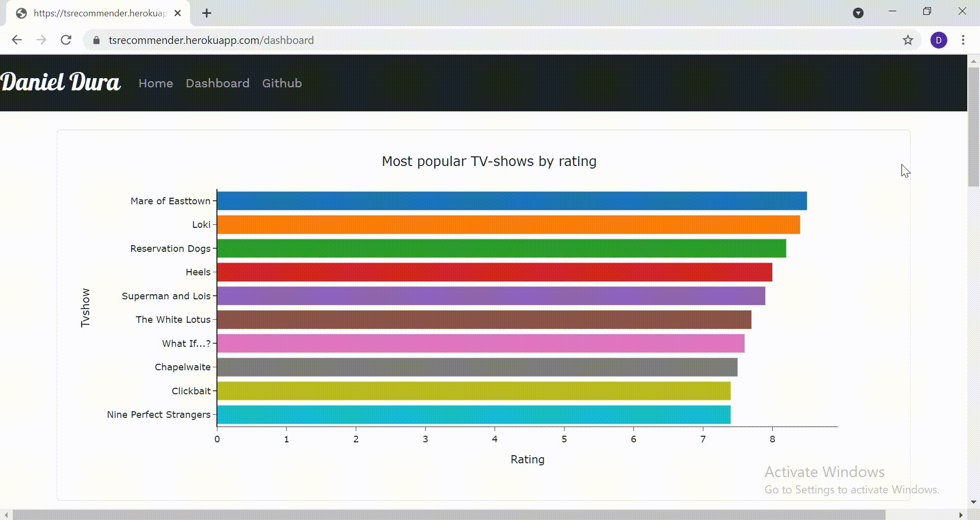This screenshot has height=520, width=980.
Task: Click the orange Loki bar
Action: [508, 225]
